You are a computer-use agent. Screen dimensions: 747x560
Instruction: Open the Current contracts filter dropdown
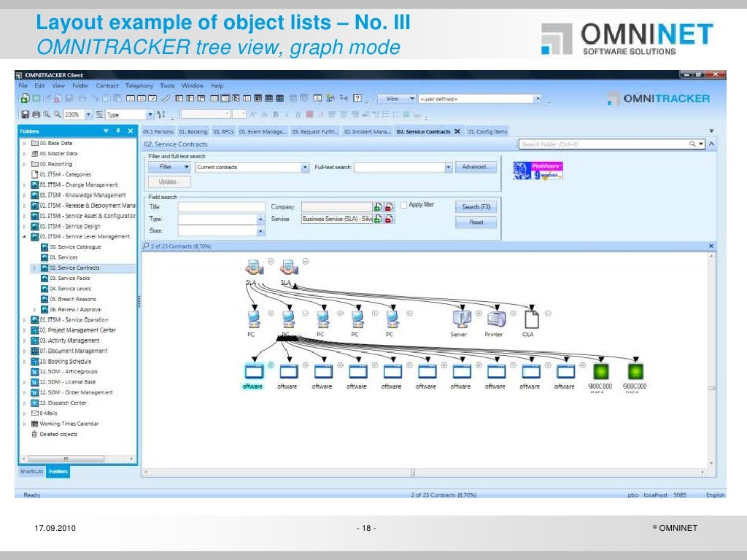click(x=305, y=167)
